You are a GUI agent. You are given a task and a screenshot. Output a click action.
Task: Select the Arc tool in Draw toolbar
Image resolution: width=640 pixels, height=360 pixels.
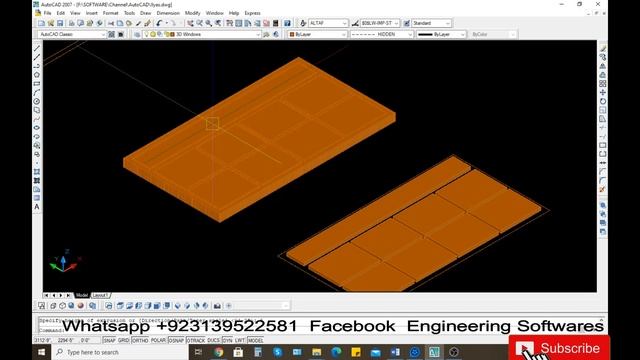click(x=37, y=93)
